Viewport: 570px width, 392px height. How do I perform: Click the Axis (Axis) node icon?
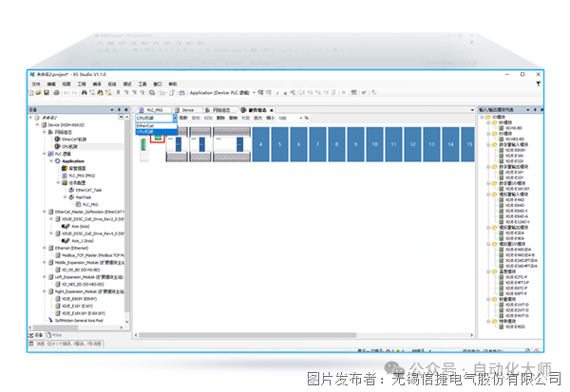[66, 226]
